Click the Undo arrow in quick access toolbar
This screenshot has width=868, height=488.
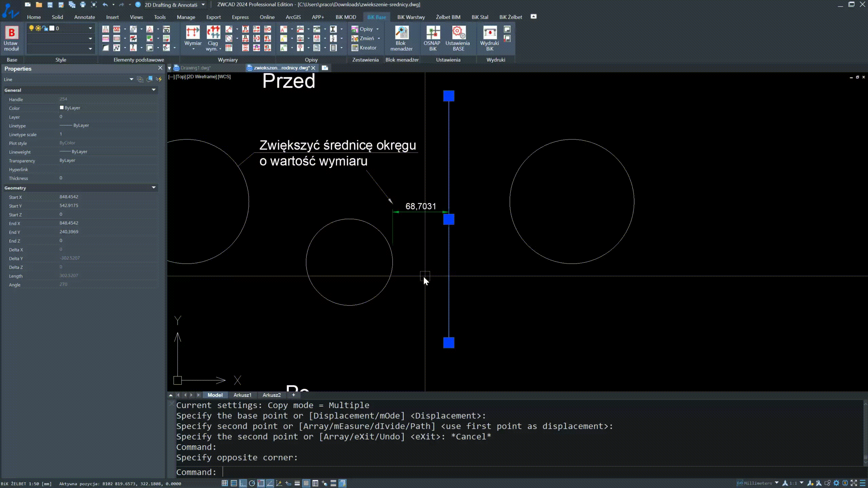105,4
